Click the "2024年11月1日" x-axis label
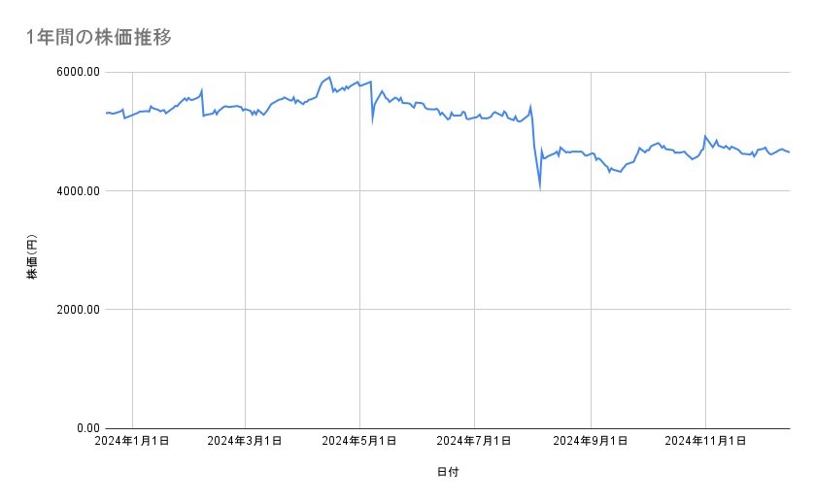The image size is (815, 504). click(705, 442)
